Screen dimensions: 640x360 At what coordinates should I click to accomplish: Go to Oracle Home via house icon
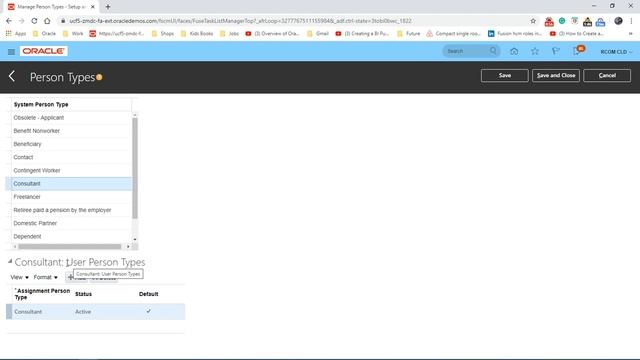514,51
